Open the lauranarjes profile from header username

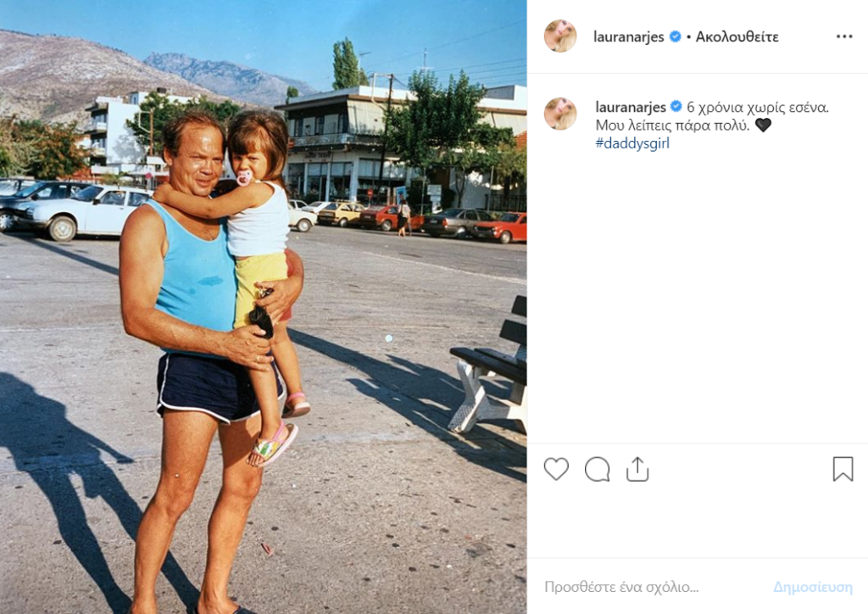(x=628, y=37)
